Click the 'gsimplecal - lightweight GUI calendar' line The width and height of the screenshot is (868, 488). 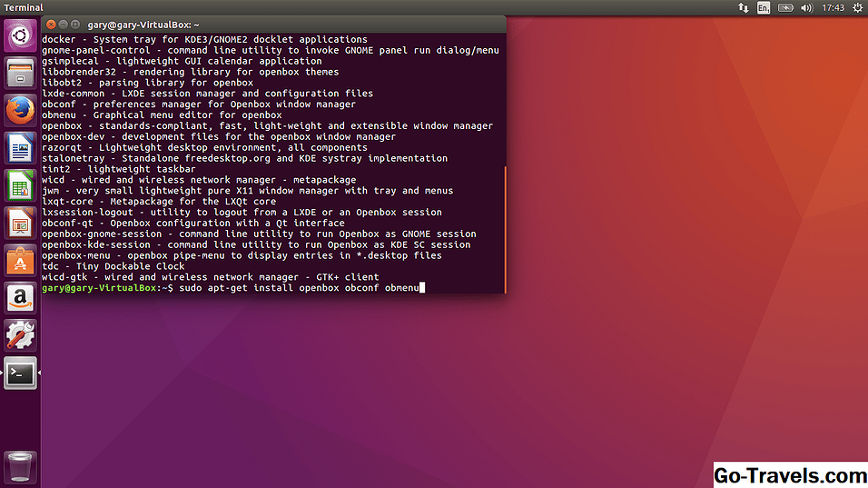(182, 61)
